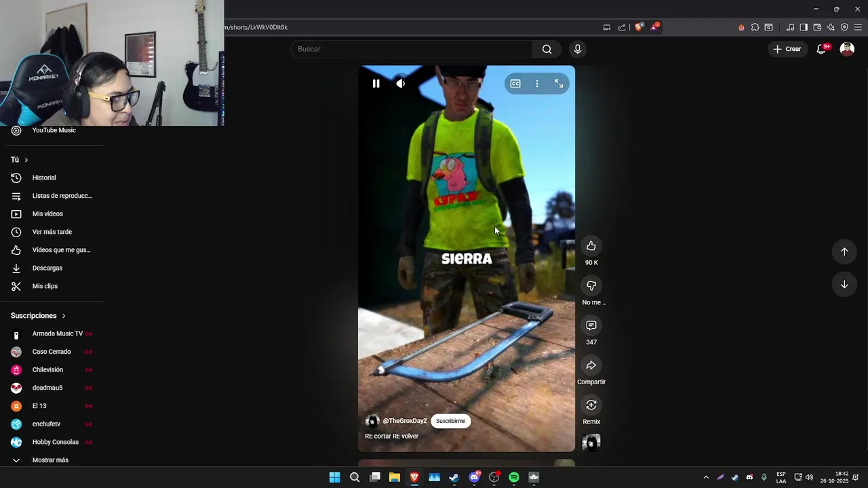Open Spotify from the taskbar
This screenshot has width=868, height=488.
[x=514, y=477]
